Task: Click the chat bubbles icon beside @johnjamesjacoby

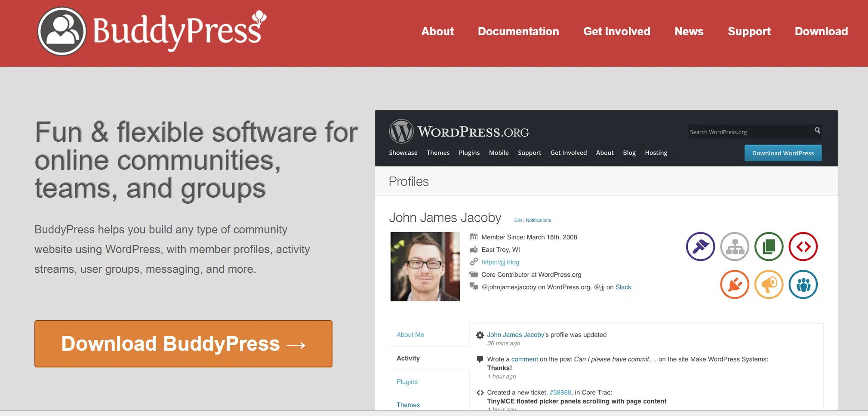Action: pos(474,287)
